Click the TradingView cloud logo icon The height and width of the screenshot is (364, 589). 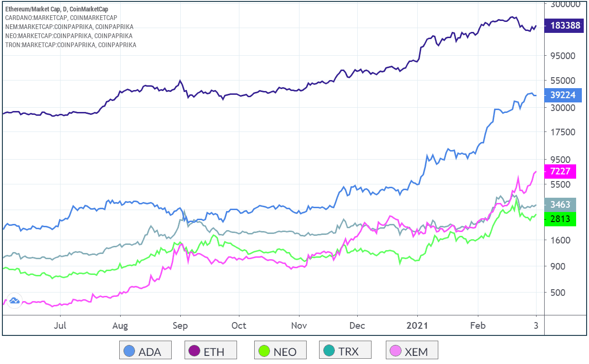click(13, 300)
